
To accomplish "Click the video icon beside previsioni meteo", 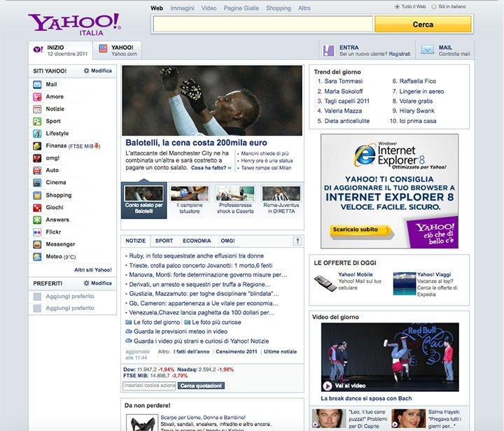I will [x=129, y=332].
